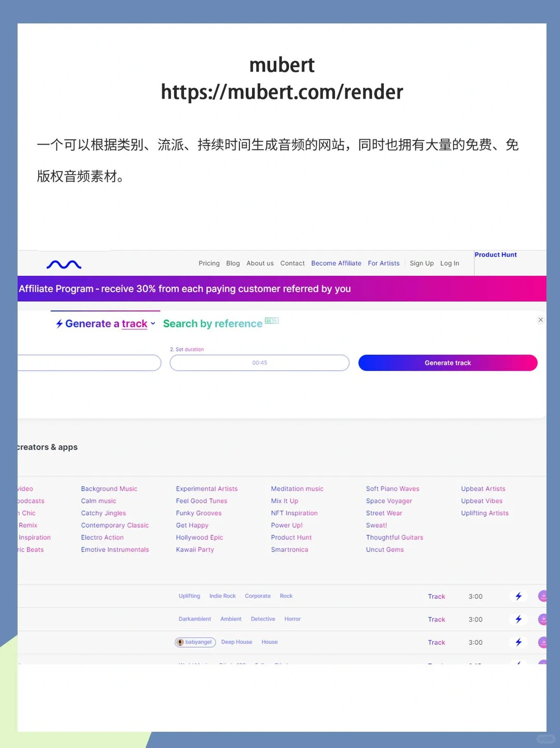560x748 pixels.
Task: Click the download icon on the Uplifting track row
Action: pos(543,596)
